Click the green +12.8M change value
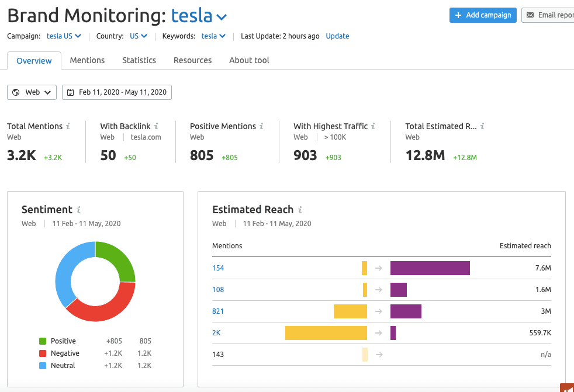 coord(465,157)
